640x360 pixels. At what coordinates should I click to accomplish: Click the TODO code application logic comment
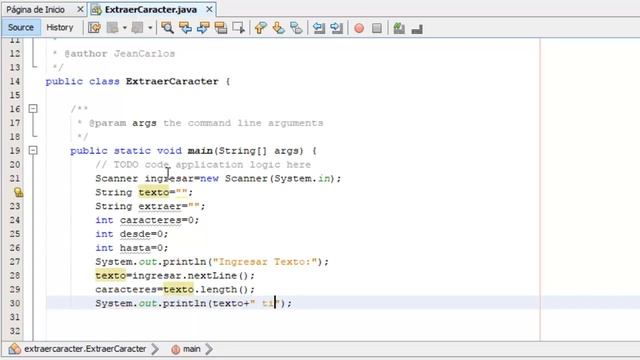pos(203,164)
